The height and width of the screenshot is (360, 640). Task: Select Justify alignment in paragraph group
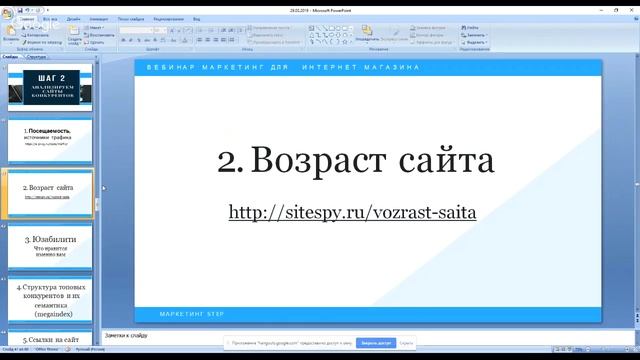223,40
